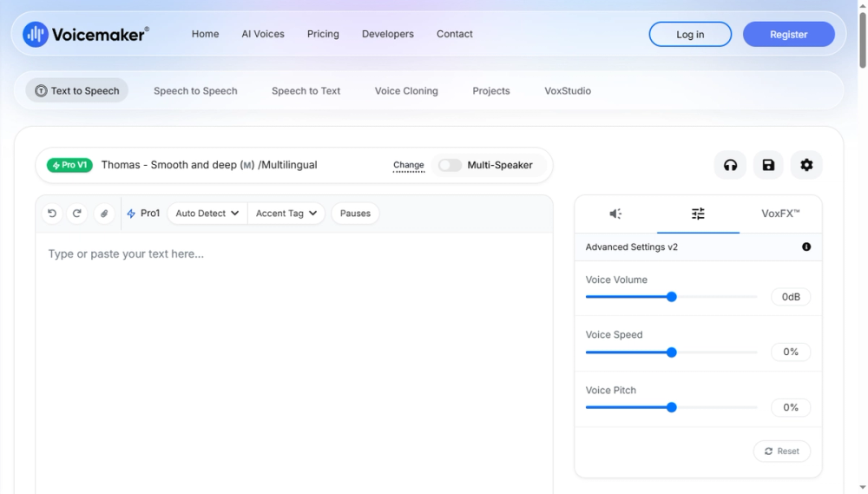The height and width of the screenshot is (494, 868).
Task: Click the Log in button
Action: click(690, 35)
